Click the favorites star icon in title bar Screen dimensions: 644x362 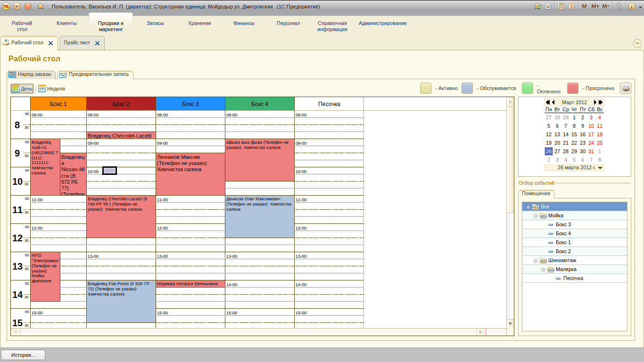point(41,6)
